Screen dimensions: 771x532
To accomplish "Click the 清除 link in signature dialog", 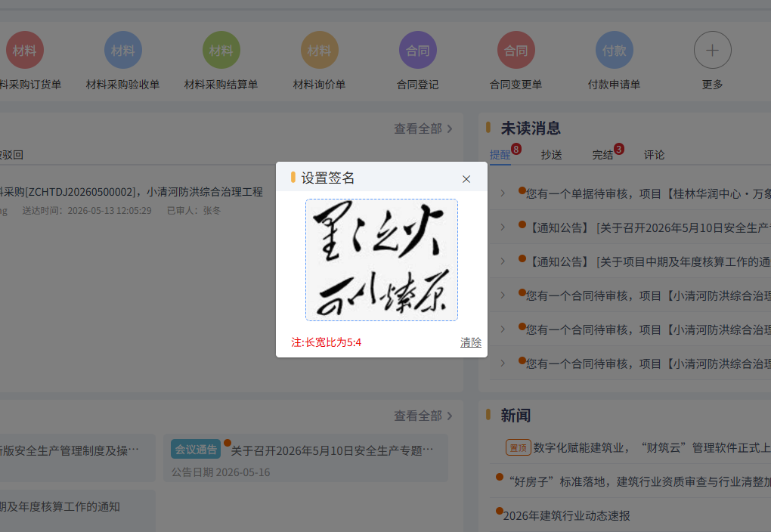I will coord(471,342).
